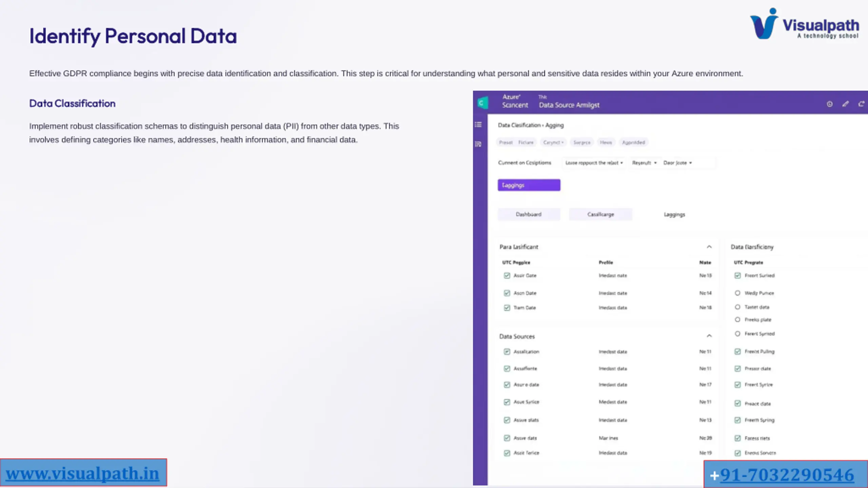Collapse the Data Sources section chevron
The width and height of the screenshot is (868, 488).
[x=709, y=336]
